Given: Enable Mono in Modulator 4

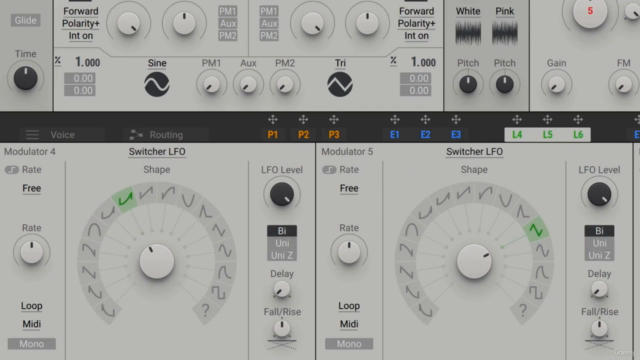Looking at the screenshot, I should coord(31,344).
